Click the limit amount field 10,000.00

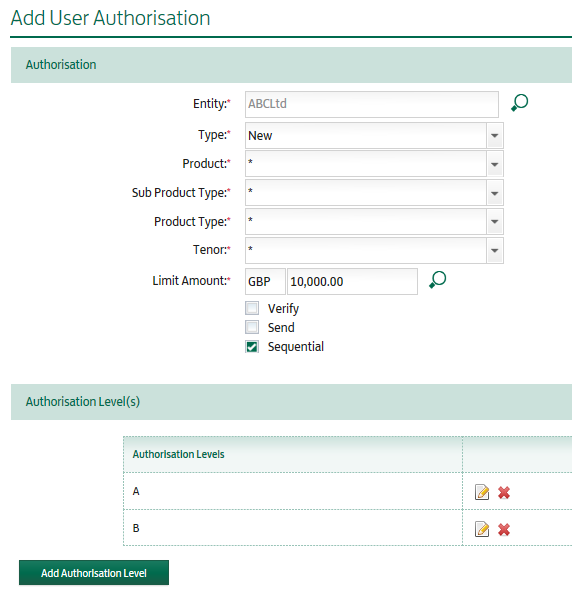click(x=352, y=281)
